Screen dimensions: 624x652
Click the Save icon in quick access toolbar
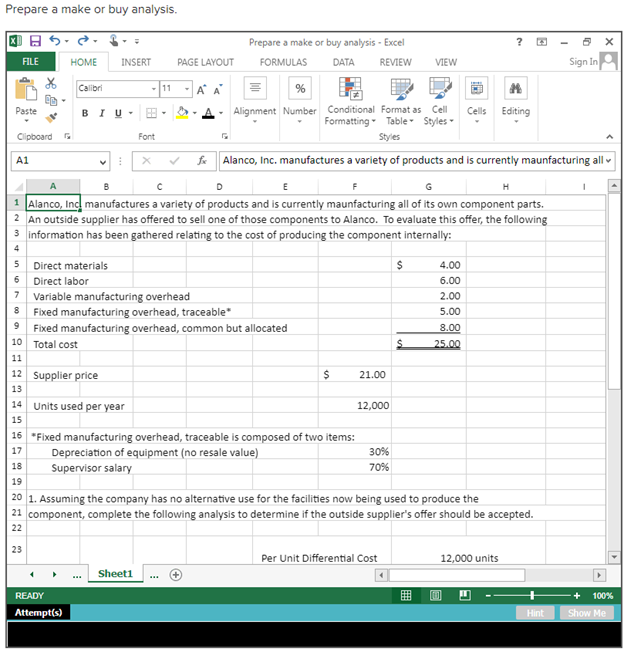pyautogui.click(x=35, y=41)
